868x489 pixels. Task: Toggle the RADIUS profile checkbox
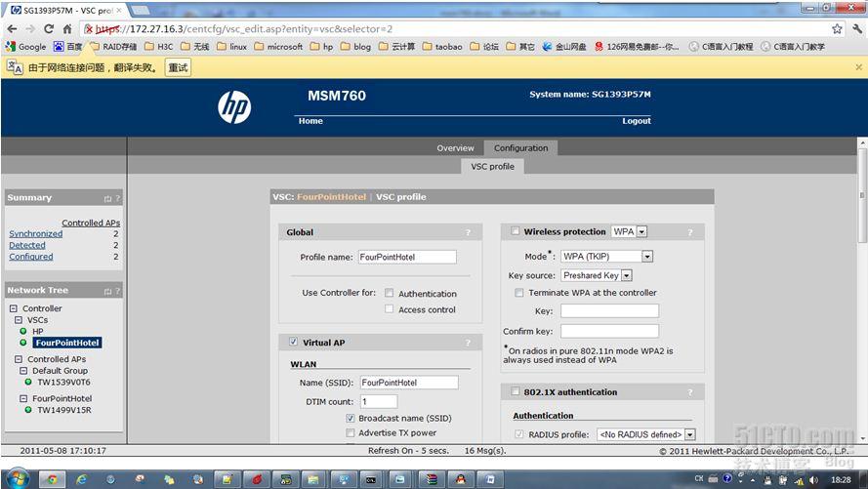[x=518, y=434]
